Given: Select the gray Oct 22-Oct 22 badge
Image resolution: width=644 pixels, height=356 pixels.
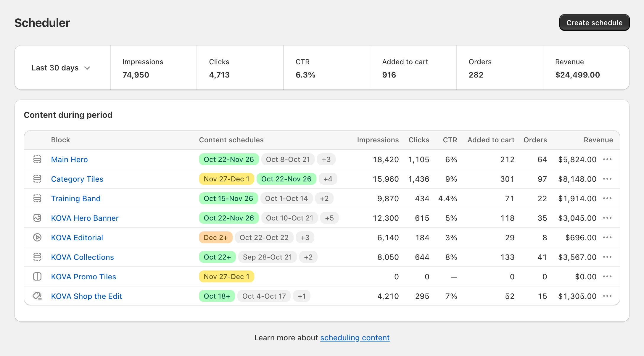Looking at the screenshot, I should [x=264, y=238].
